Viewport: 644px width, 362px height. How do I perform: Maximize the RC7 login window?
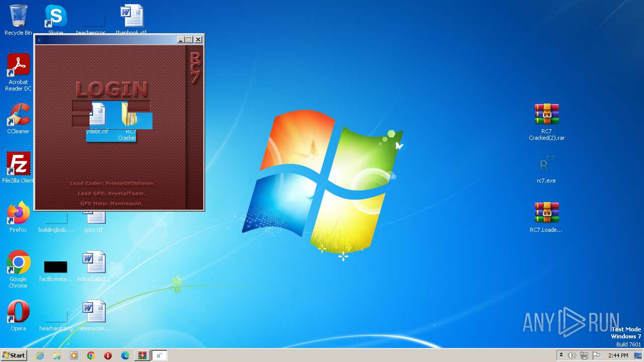189,40
